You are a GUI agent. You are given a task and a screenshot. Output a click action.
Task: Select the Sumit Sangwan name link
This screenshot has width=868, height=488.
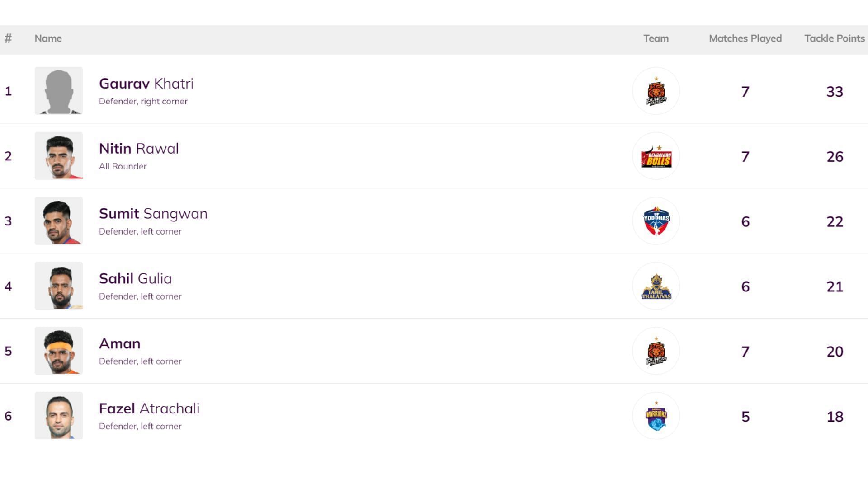pos(153,214)
